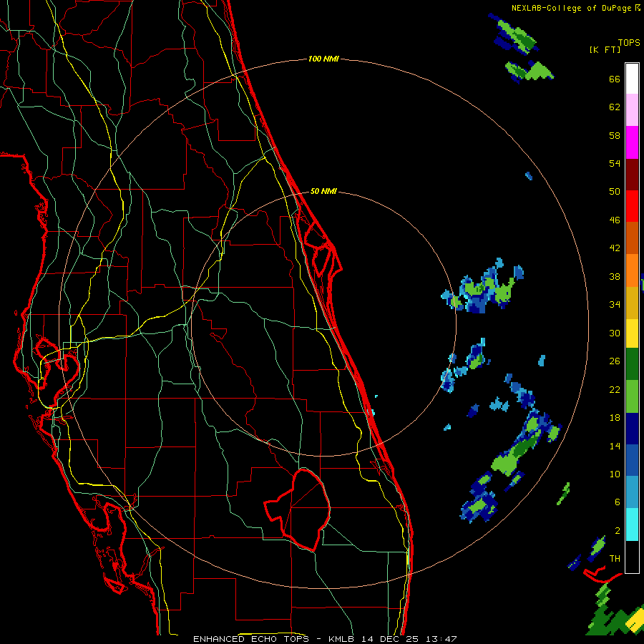Click the 6 legend value
The height and width of the screenshot is (644, 644).
pyautogui.click(x=617, y=502)
